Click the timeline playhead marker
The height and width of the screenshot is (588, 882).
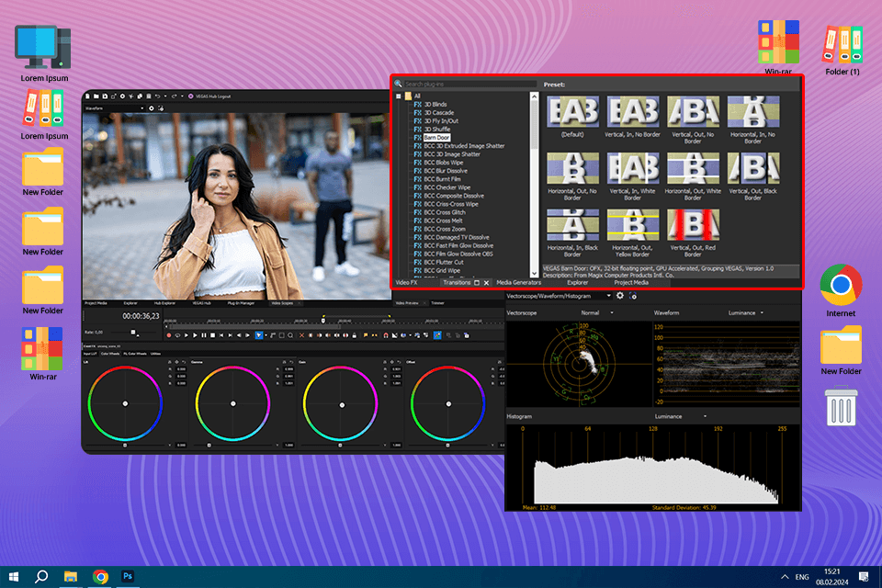pyautogui.click(x=322, y=320)
